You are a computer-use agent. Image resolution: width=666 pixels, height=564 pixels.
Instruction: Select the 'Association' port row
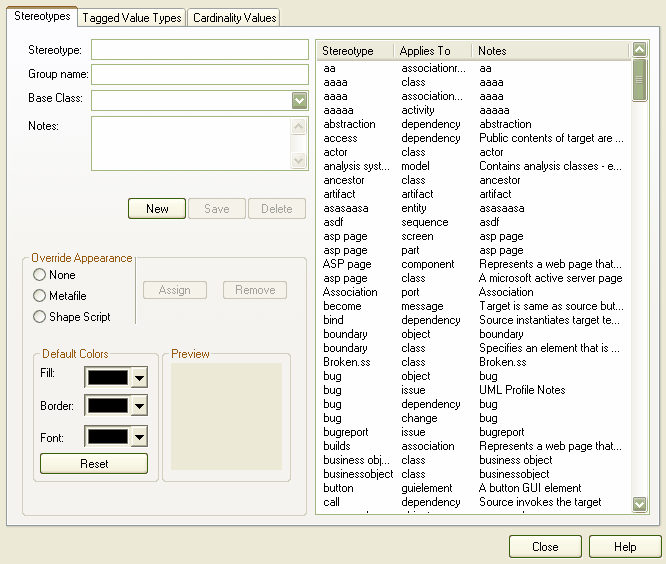[x=474, y=292]
